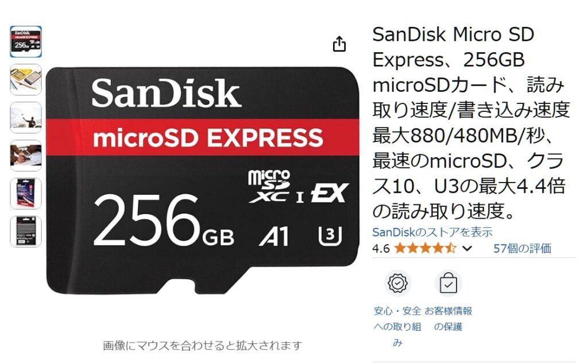Click the 4.6 rating number
Screen dimensions: 588x364
click(381, 249)
